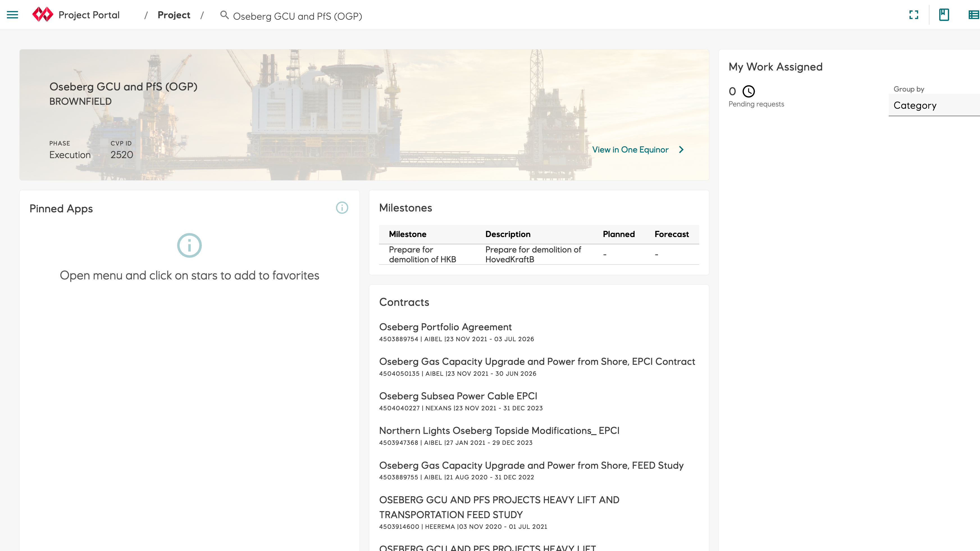Open the hamburger main menu
Viewport: 980px width, 551px height.
[13, 15]
